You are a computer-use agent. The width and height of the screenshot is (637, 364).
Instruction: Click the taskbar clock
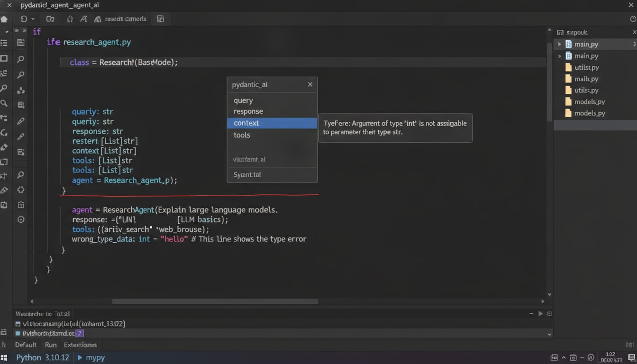point(610,357)
